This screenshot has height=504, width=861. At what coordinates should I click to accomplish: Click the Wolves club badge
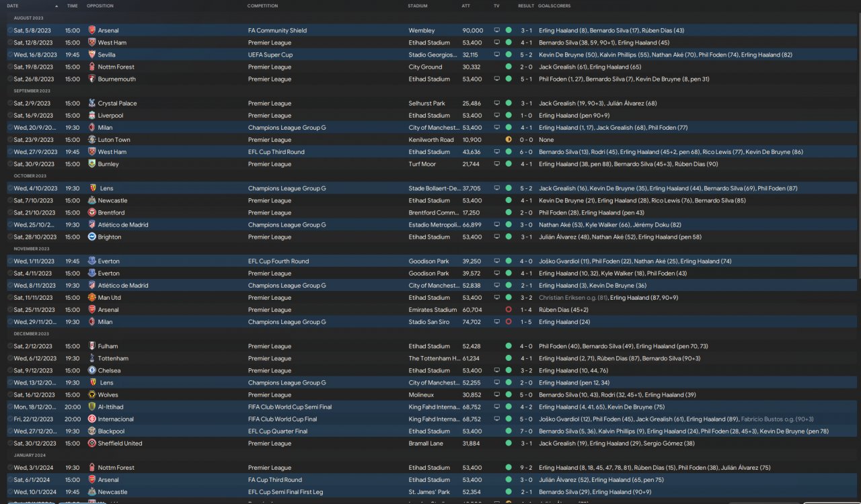(92, 394)
